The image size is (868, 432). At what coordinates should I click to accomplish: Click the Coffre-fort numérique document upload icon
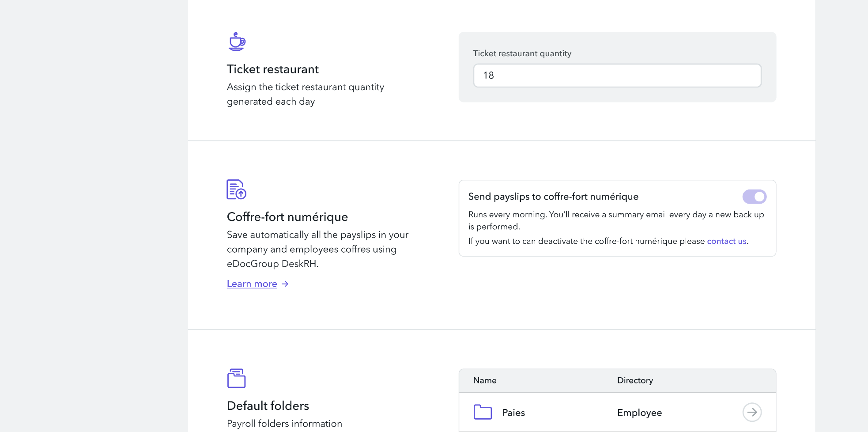click(x=236, y=189)
